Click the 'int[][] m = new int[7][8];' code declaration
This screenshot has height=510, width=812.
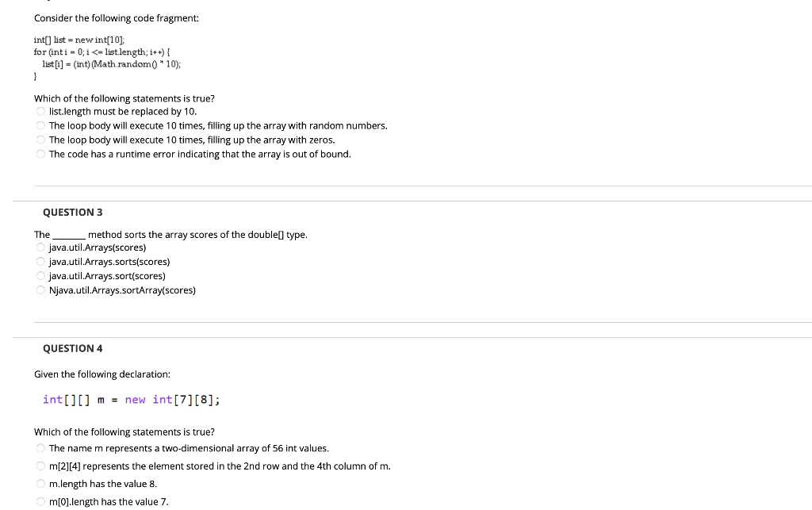point(131,399)
